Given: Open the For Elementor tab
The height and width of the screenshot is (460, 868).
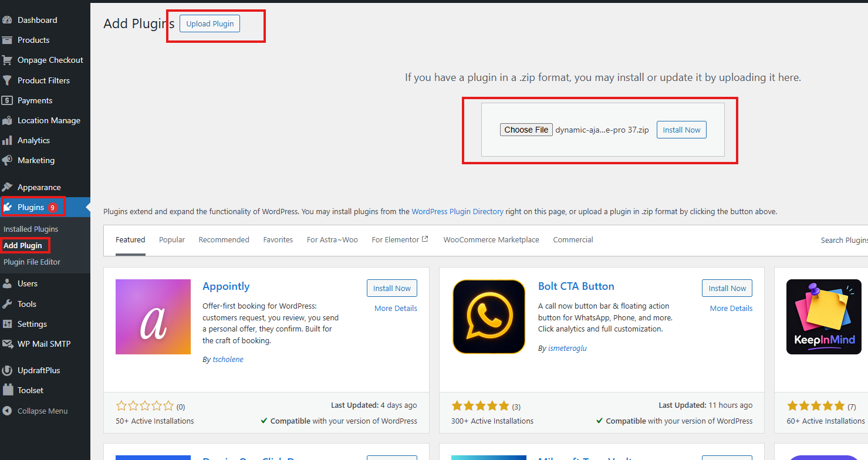Looking at the screenshot, I should tap(400, 239).
